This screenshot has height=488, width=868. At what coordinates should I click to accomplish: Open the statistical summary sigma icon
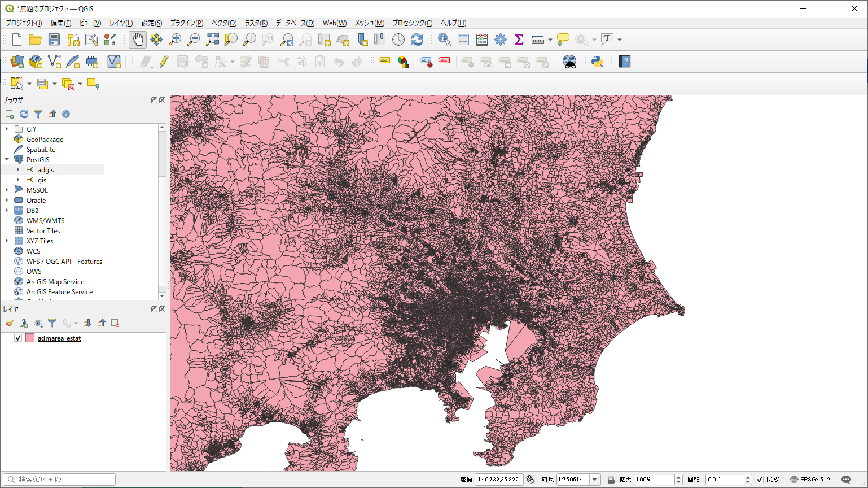(519, 40)
